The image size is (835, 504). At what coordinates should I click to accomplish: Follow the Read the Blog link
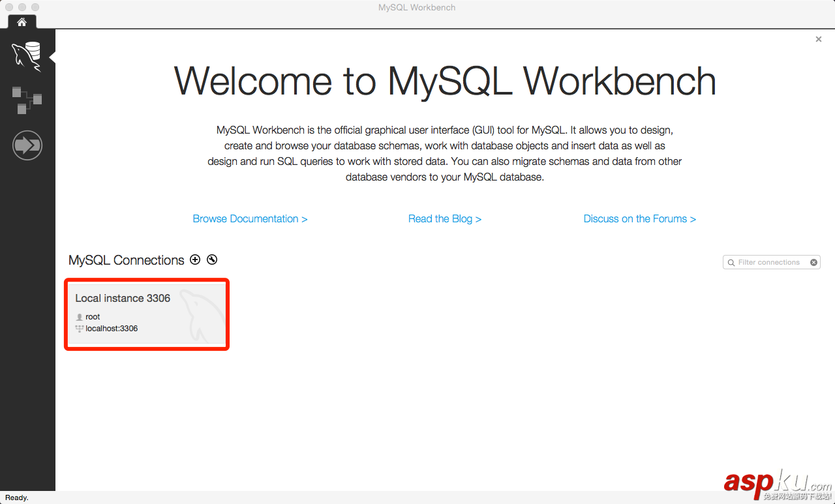click(x=444, y=219)
